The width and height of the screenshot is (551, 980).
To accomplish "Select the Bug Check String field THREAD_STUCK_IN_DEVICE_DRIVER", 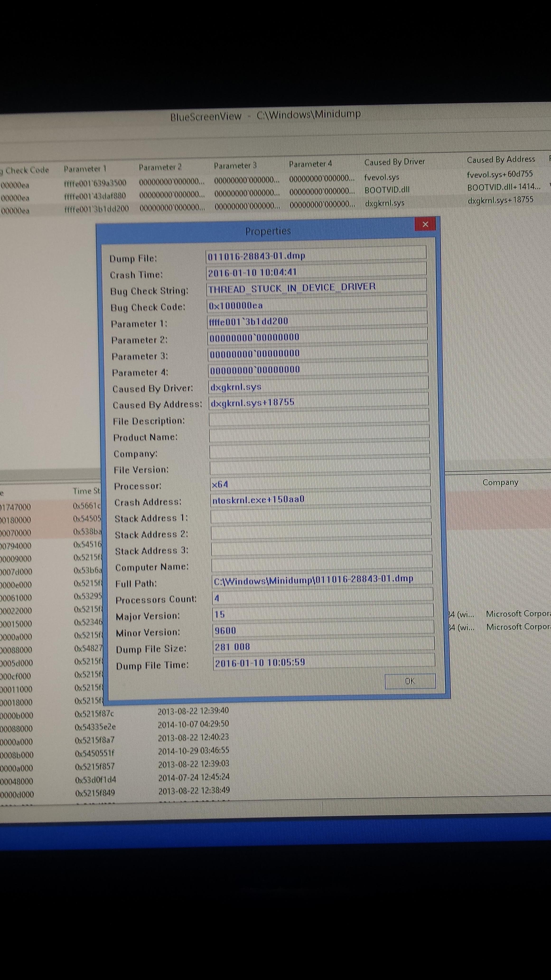I will (316, 287).
